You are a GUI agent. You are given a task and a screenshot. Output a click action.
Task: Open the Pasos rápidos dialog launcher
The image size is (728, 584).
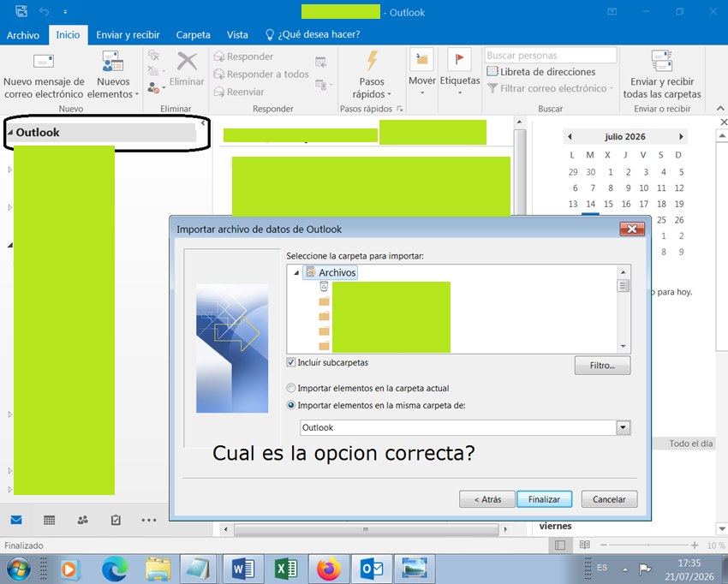[x=399, y=109]
